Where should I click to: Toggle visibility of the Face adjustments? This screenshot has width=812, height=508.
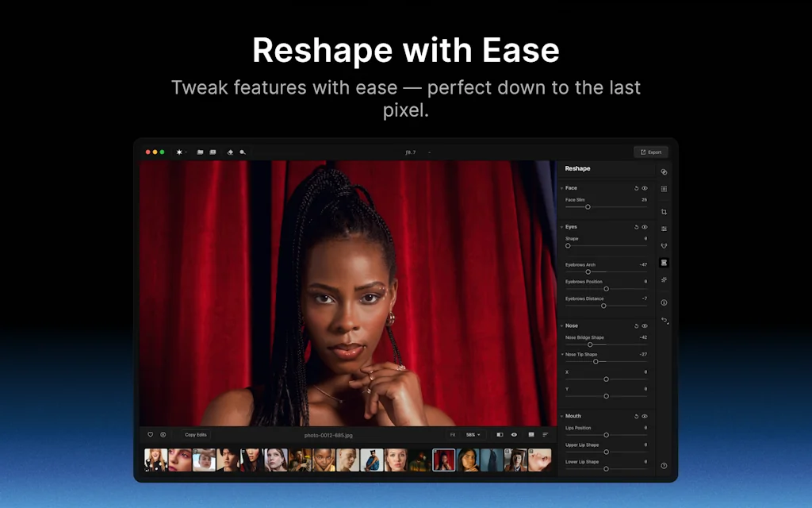pos(644,188)
